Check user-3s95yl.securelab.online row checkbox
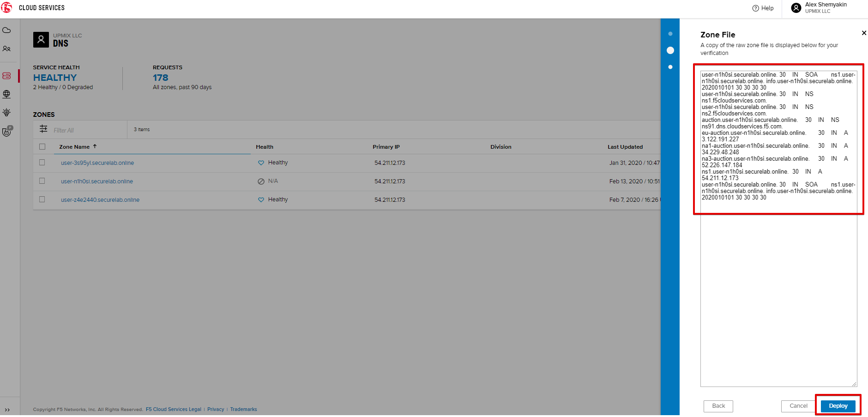 42,163
